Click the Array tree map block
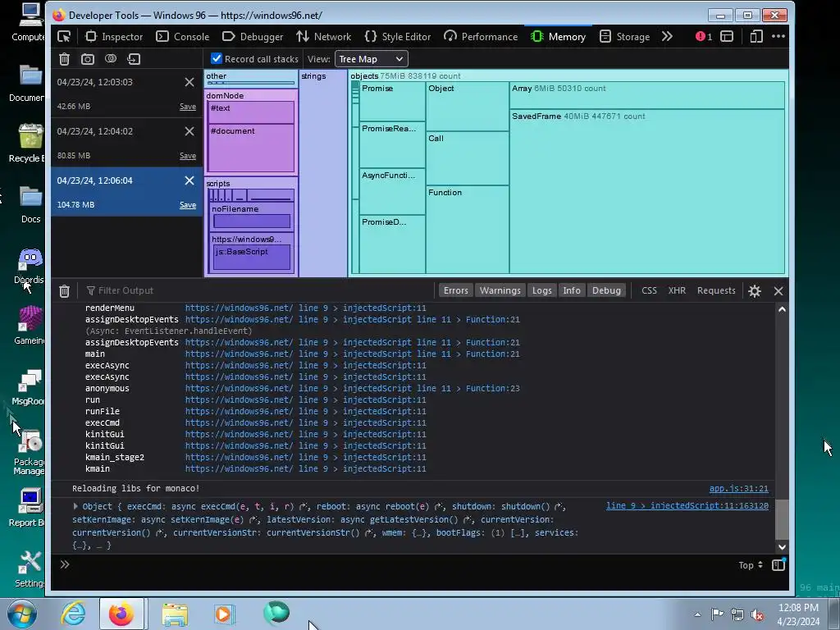840x630 pixels. pyautogui.click(x=647, y=95)
